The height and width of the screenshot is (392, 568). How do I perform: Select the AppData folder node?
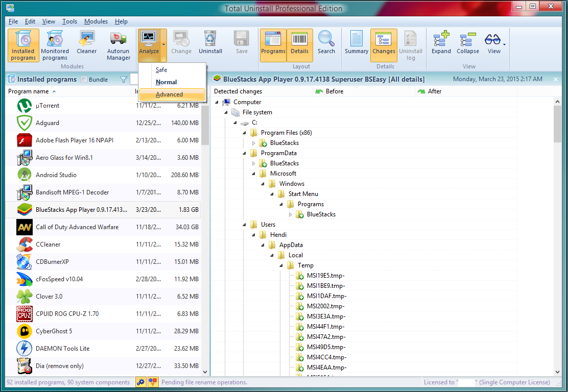click(291, 245)
